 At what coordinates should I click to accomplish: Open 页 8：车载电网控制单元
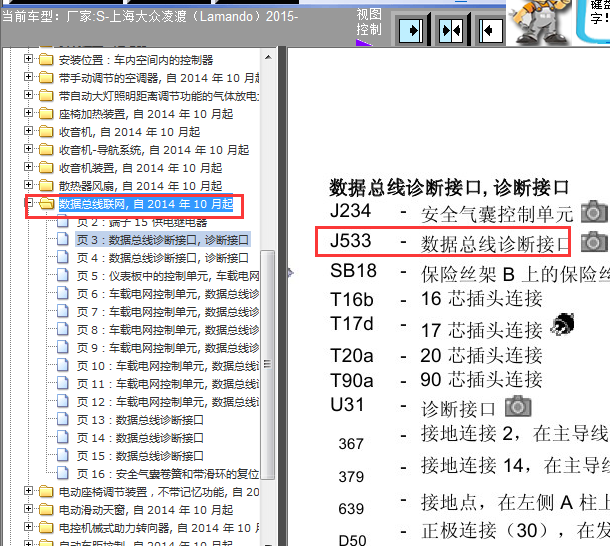[168, 330]
